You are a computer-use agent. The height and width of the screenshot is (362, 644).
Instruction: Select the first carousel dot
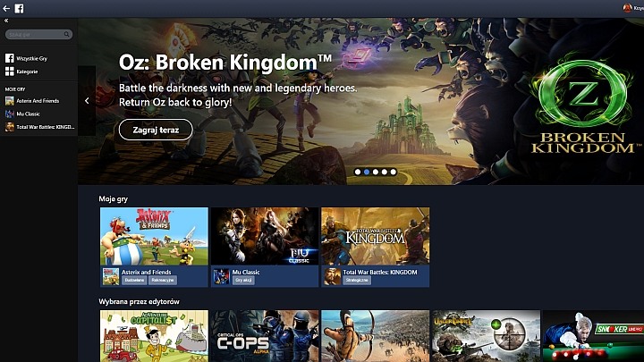pyautogui.click(x=358, y=172)
